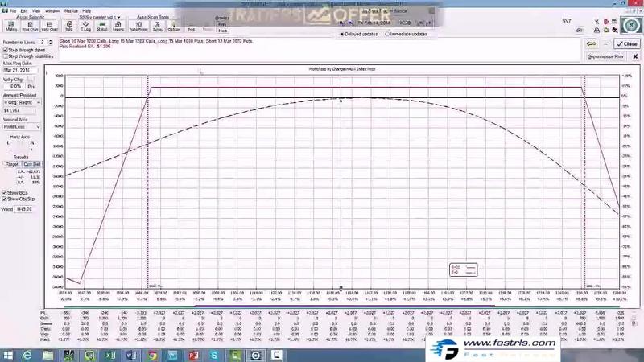This screenshot has height=362, width=644.
Task: Click the Volty Chg percentage field
Action: 14,87
